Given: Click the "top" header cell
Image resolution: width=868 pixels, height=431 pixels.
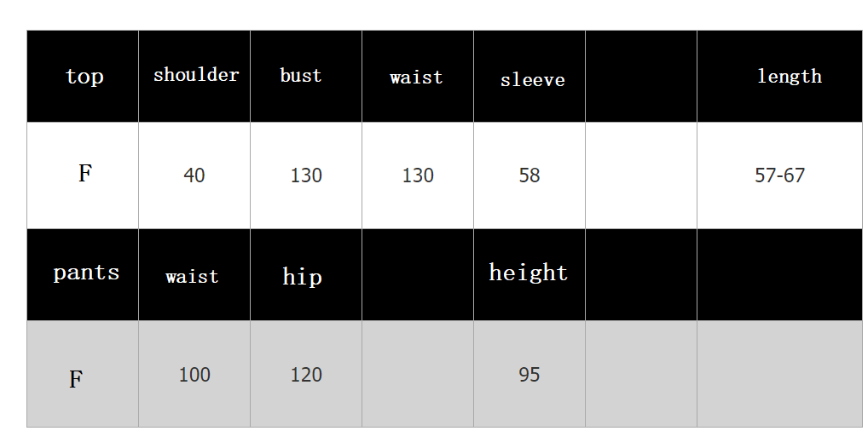Looking at the screenshot, I should pyautogui.click(x=84, y=77).
